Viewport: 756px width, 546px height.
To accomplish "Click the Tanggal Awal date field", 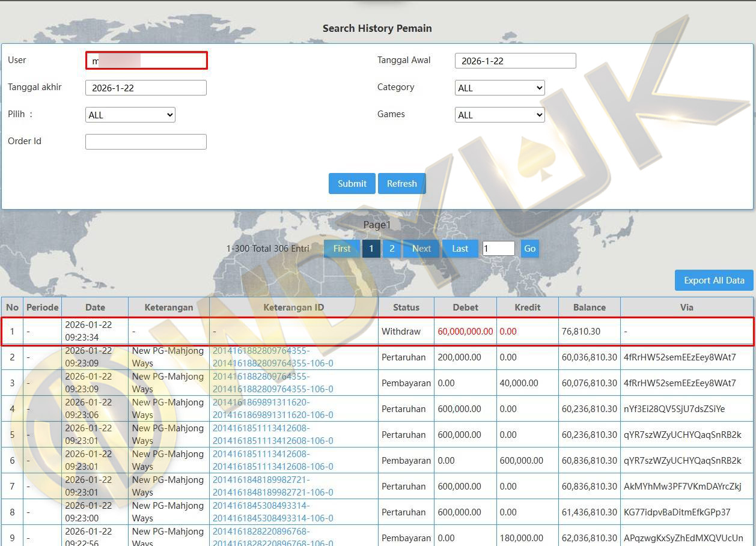I will click(515, 61).
